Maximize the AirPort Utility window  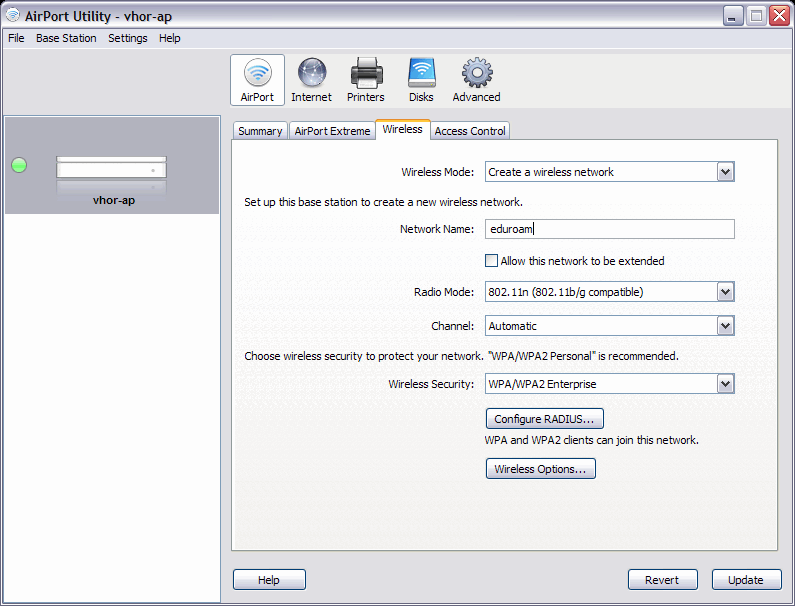coord(756,16)
